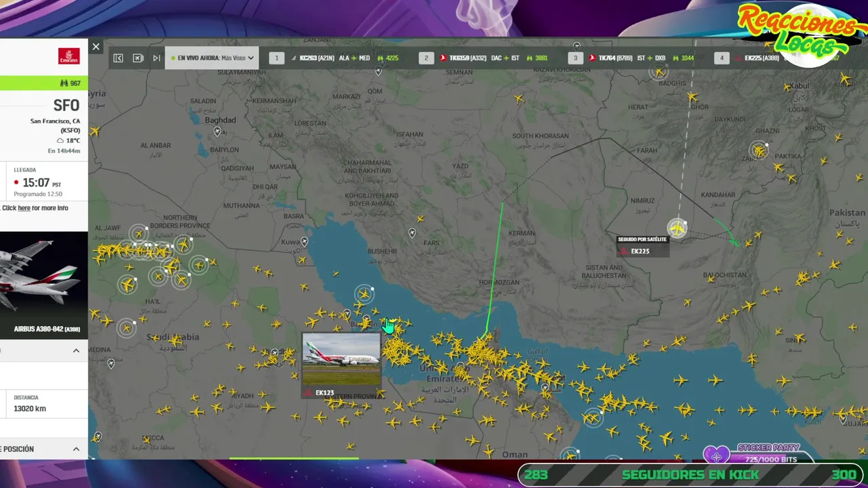
Task: Select most-tracked flight TK764 IST to DXB
Action: (x=633, y=58)
